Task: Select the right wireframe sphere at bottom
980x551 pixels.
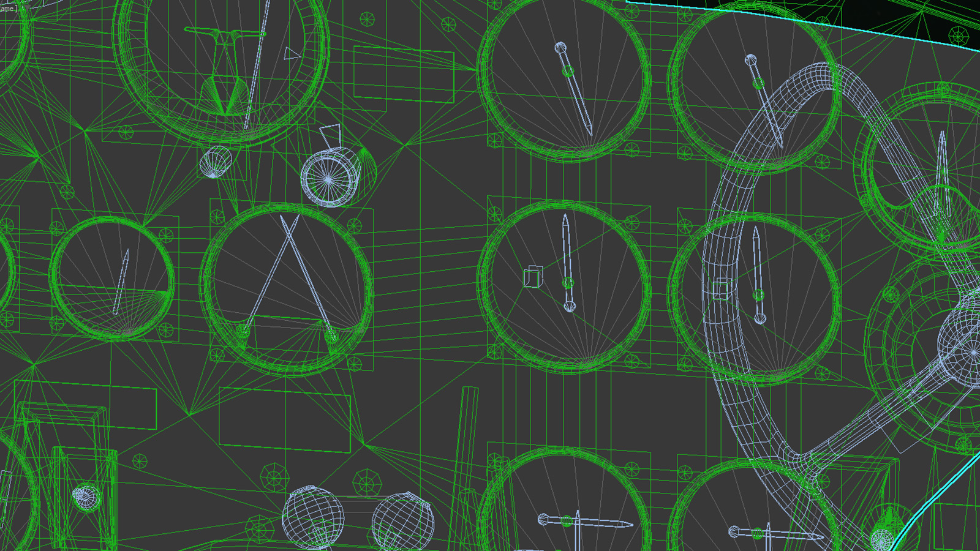Action: (x=402, y=524)
